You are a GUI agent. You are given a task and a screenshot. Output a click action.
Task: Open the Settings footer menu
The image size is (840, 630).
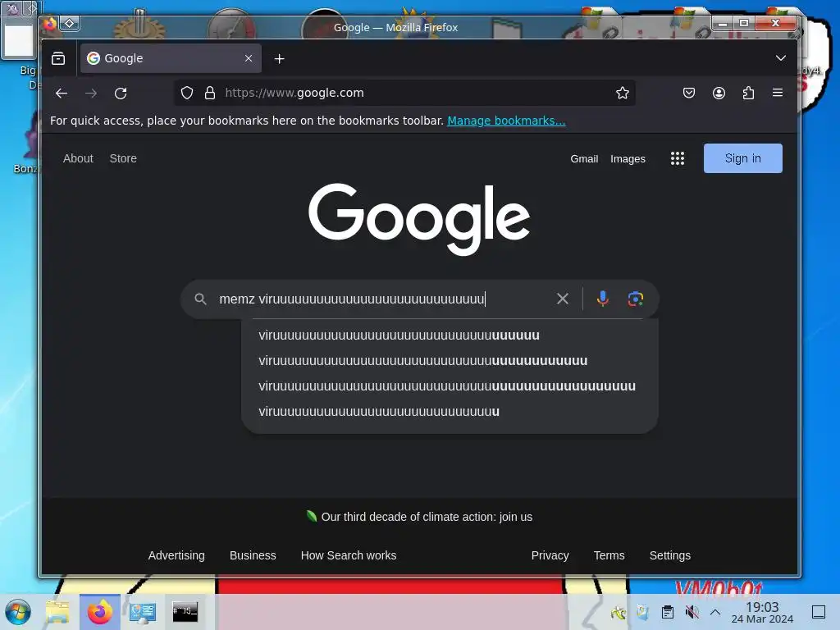[x=670, y=555]
